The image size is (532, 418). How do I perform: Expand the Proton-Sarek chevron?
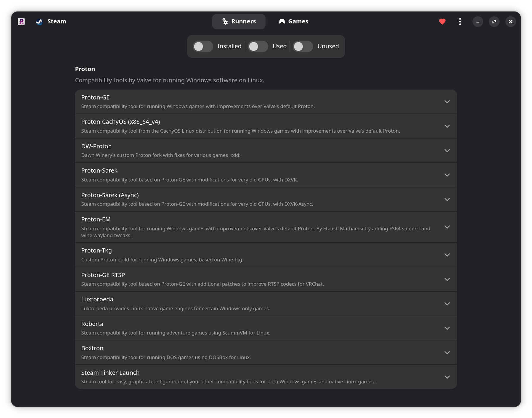pos(447,175)
